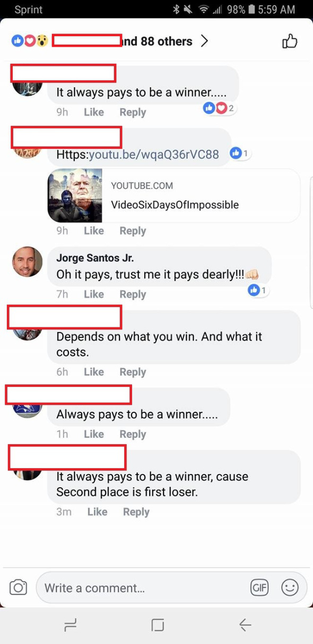
Task: Open the VideoSixDaysOfImpossible video thumbnail
Action: coord(75,196)
